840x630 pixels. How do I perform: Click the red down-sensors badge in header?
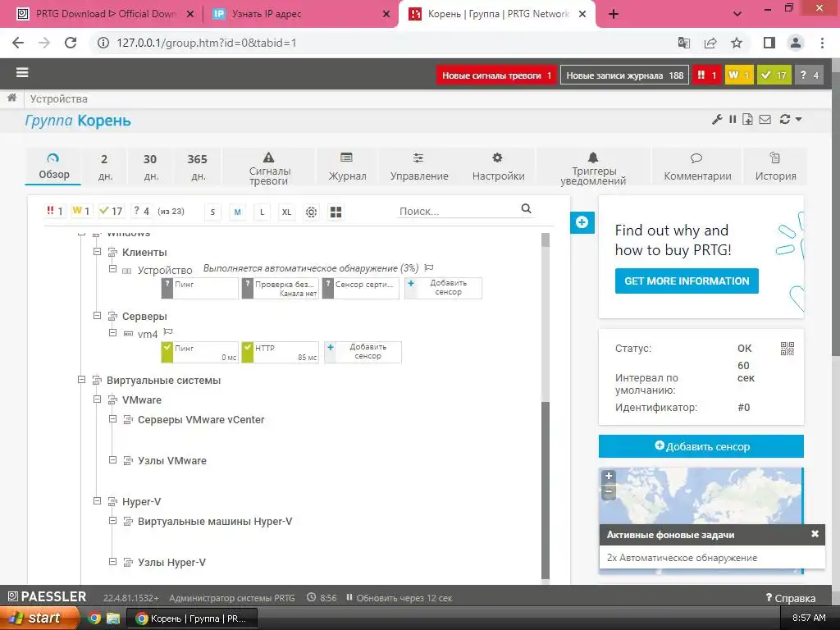pyautogui.click(x=706, y=75)
